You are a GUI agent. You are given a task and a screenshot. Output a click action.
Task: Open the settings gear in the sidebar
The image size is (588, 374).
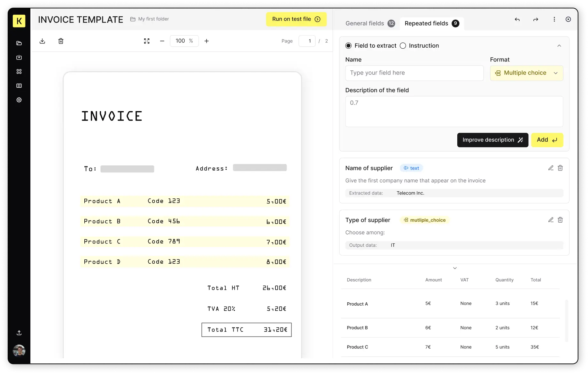pyautogui.click(x=19, y=100)
